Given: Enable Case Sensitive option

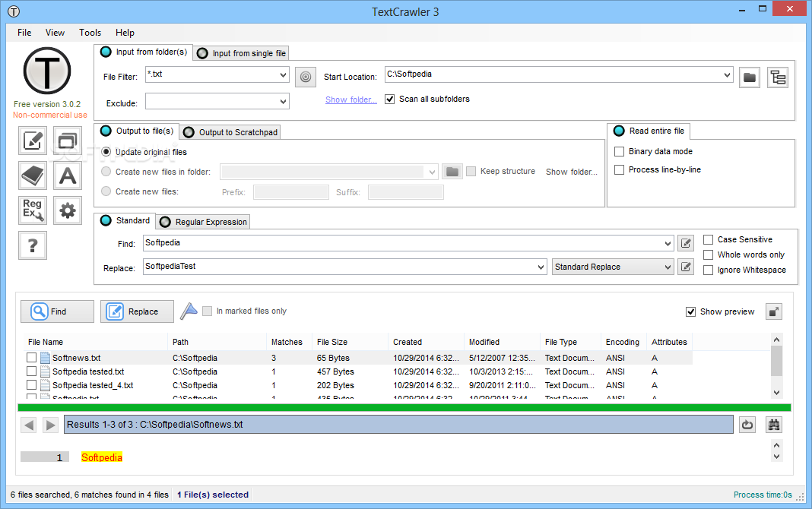Looking at the screenshot, I should 709,239.
